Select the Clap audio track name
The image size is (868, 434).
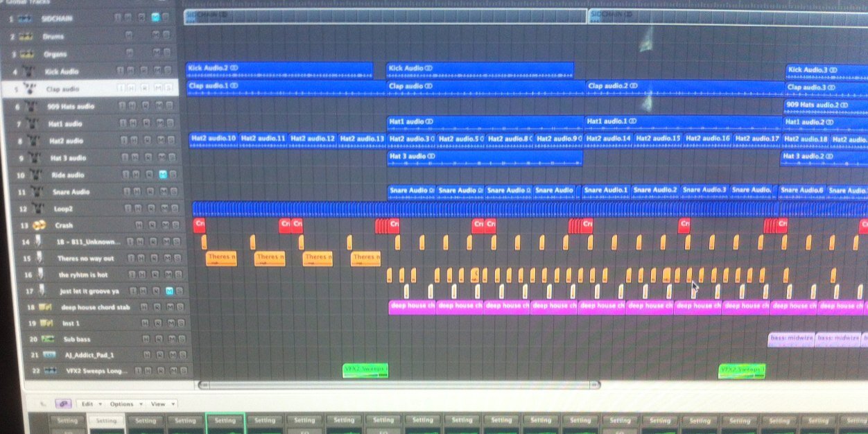coord(64,89)
